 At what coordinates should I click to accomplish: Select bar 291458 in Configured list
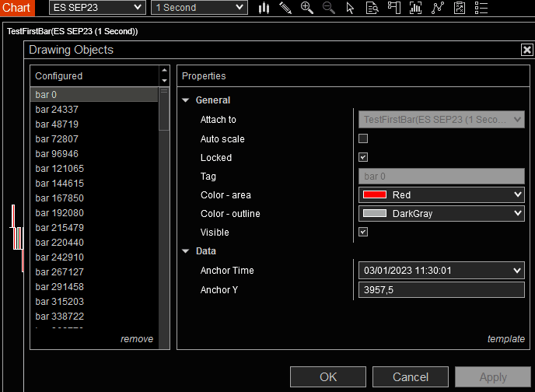pos(94,286)
